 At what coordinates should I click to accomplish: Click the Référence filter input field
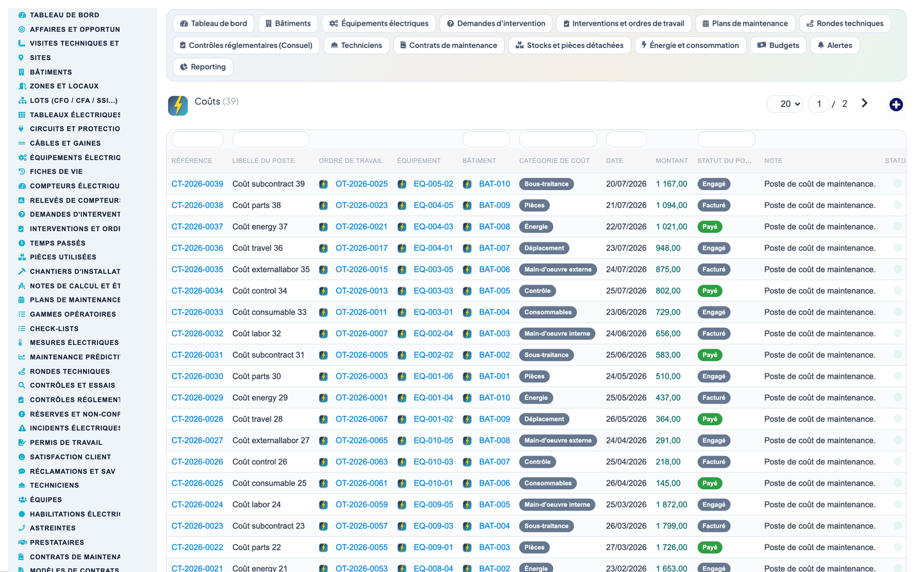point(197,139)
